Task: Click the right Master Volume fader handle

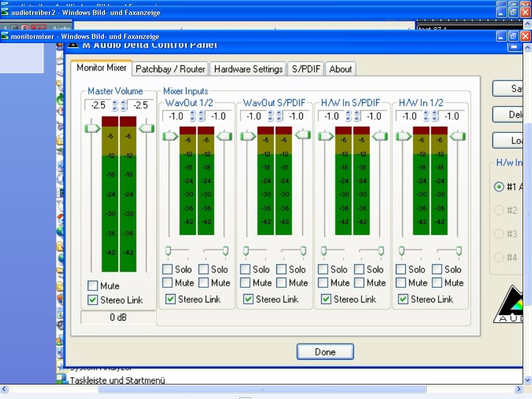Action: point(147,128)
